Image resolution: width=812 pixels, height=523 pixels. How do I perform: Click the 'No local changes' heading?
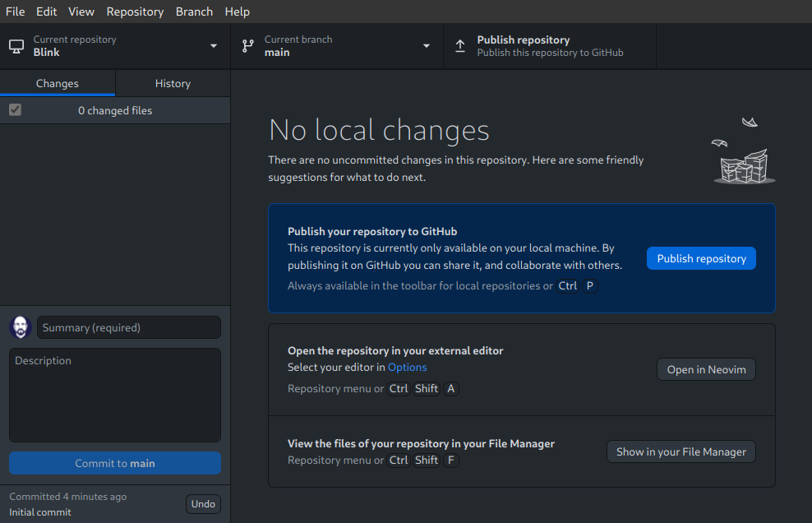(x=379, y=130)
